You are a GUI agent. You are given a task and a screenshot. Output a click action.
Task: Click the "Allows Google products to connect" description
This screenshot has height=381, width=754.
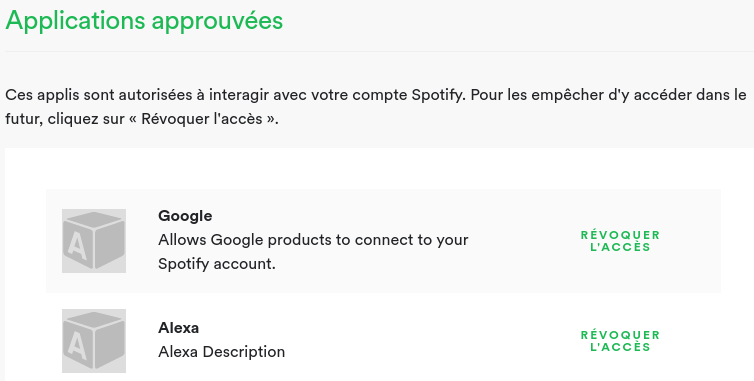(x=313, y=252)
